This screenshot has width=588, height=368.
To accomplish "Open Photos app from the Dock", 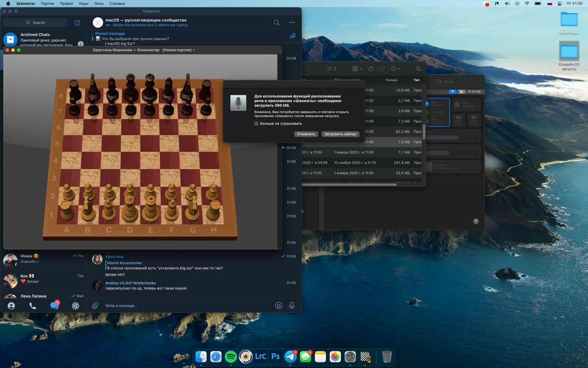I will pyautogui.click(x=335, y=356).
